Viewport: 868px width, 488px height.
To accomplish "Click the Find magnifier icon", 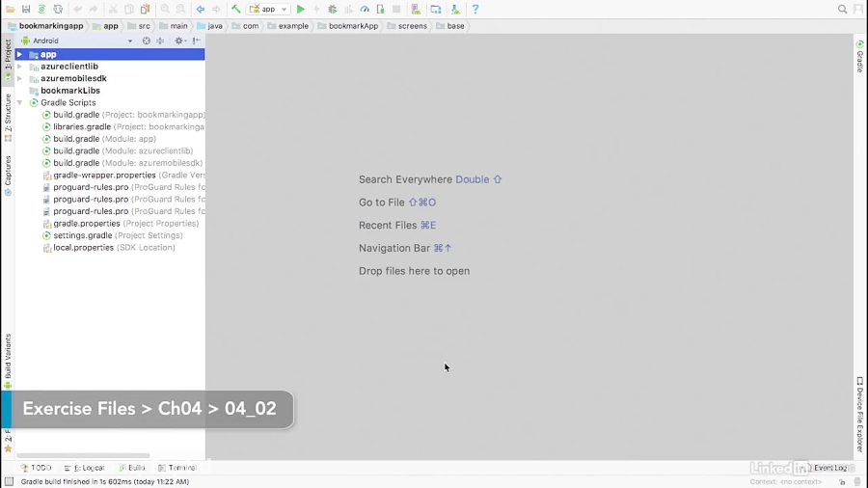I will click(165, 10).
